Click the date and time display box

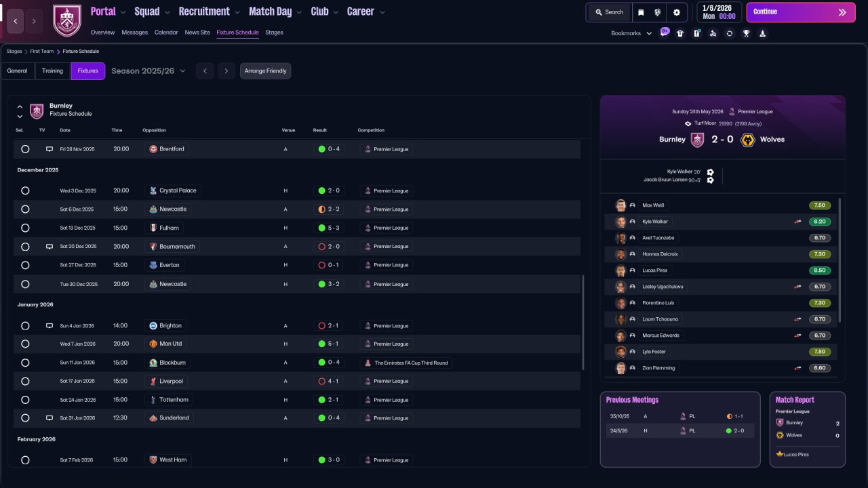coord(719,12)
